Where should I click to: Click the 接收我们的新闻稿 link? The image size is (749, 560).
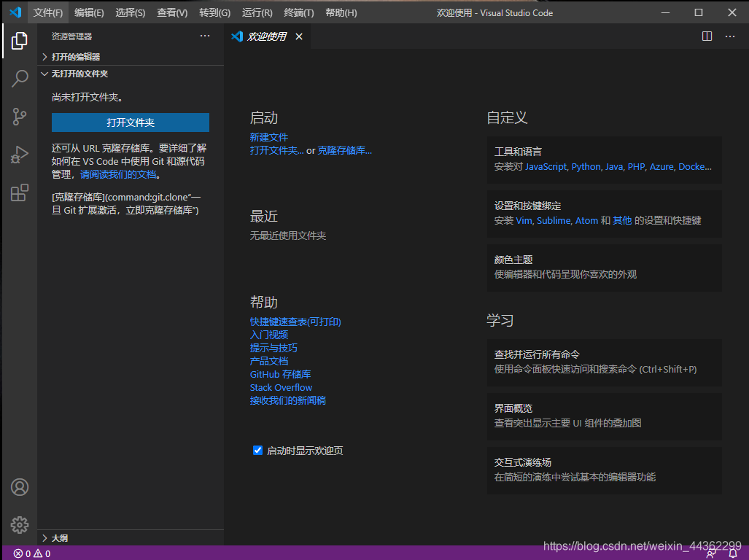(287, 400)
